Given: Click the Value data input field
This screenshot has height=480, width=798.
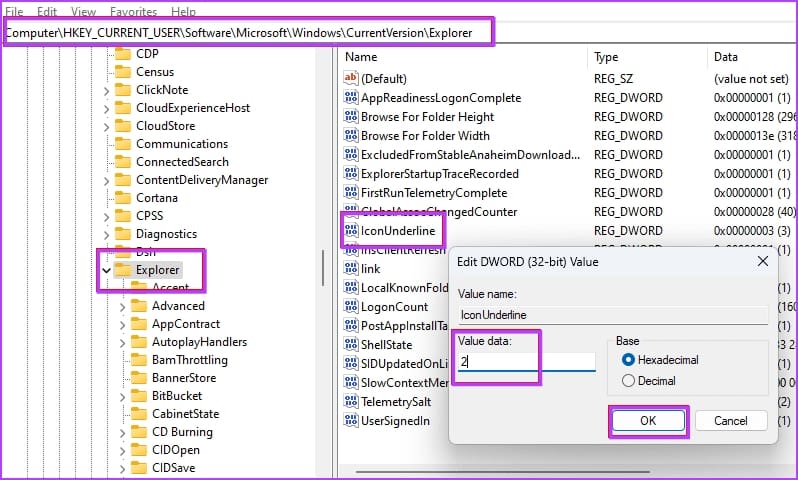Looking at the screenshot, I should 526,362.
